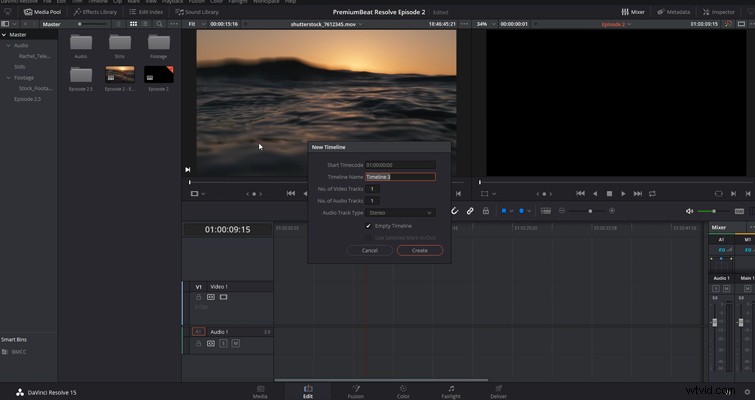Click the Create button
Screen dimensions: 755x400
pyautogui.click(x=420, y=250)
